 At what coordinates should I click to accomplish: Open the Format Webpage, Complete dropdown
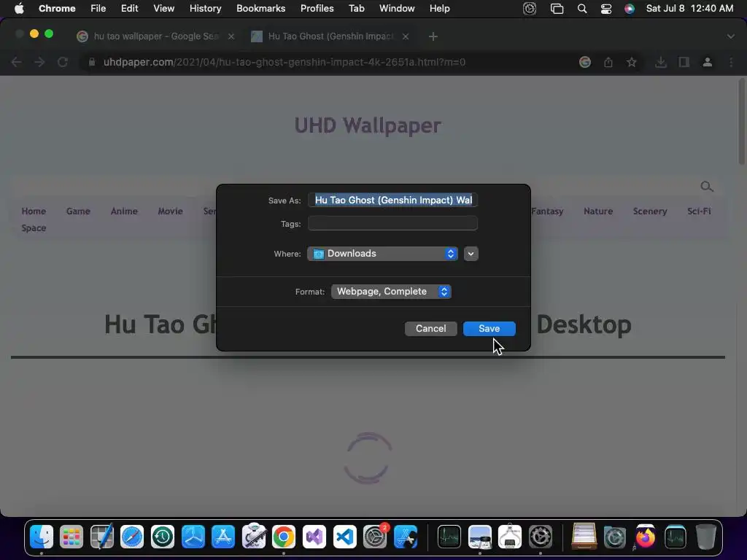pos(391,292)
